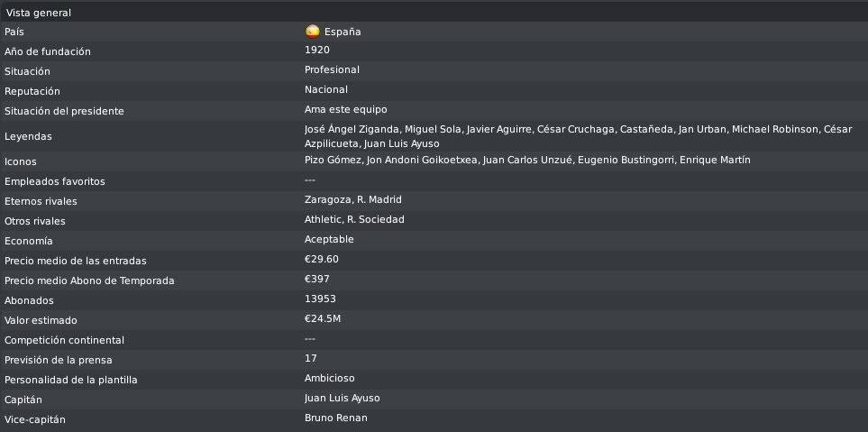Click the Vista general panel header
Image resolution: width=868 pixels, height=432 pixels.
point(434,13)
